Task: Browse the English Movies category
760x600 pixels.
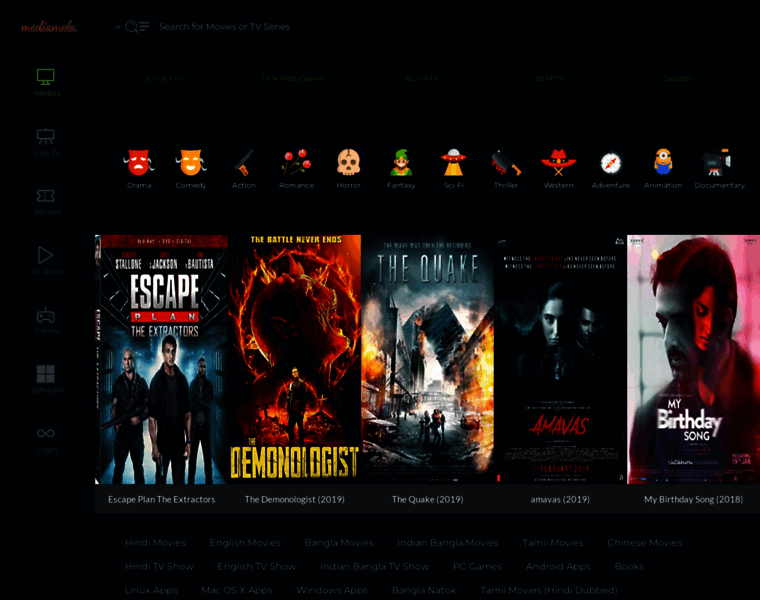Action: [245, 543]
